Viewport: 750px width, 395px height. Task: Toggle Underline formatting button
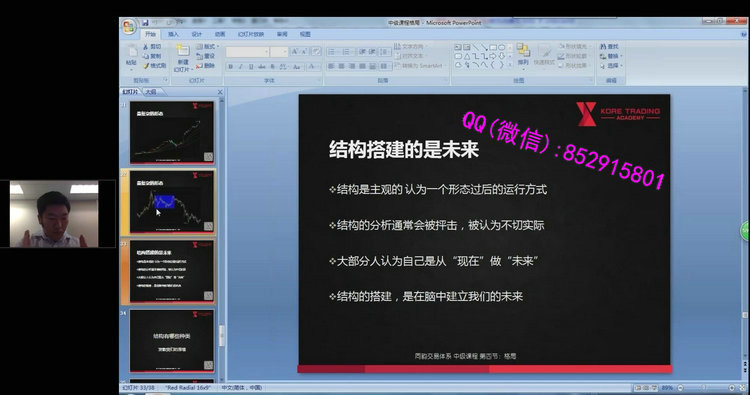(x=251, y=66)
